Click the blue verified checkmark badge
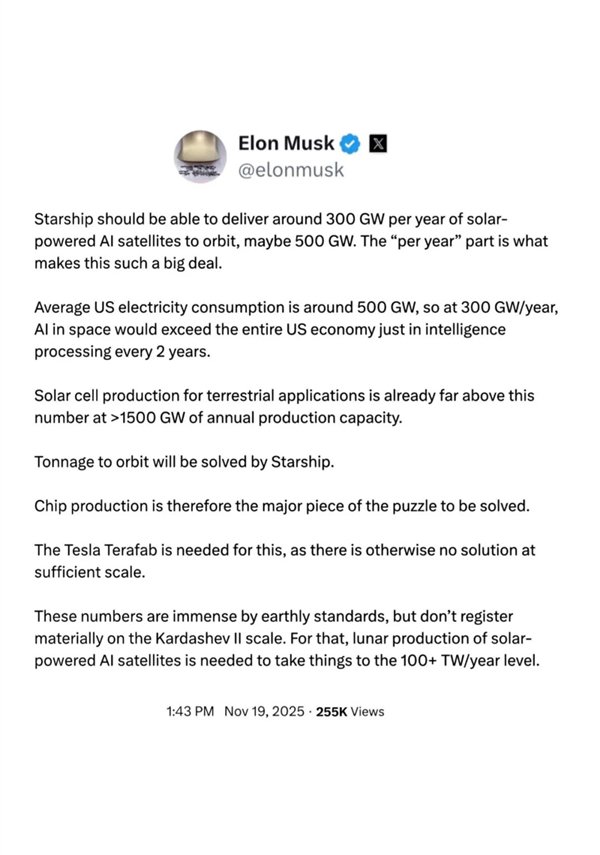Viewport: 600px width, 855px height. (350, 144)
